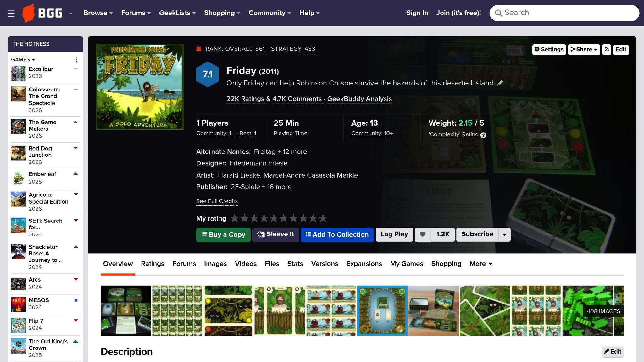Open the MESOS thumbnail icon
This screenshot has height=362, width=644.
pyautogui.click(x=19, y=304)
